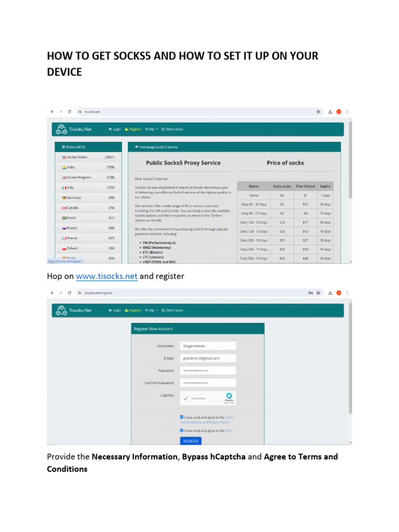Viewport: 399px width, 532px height.
Task: Select Germany in the online countries list
Action: (88, 197)
